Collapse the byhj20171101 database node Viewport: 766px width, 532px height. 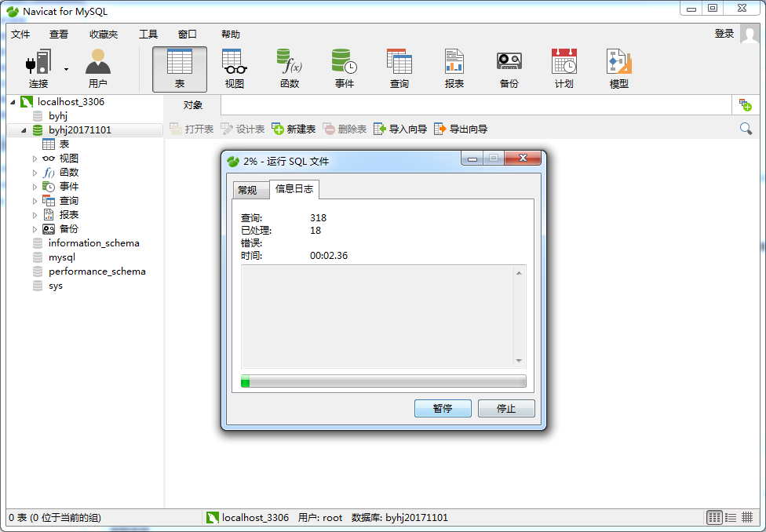pos(24,130)
